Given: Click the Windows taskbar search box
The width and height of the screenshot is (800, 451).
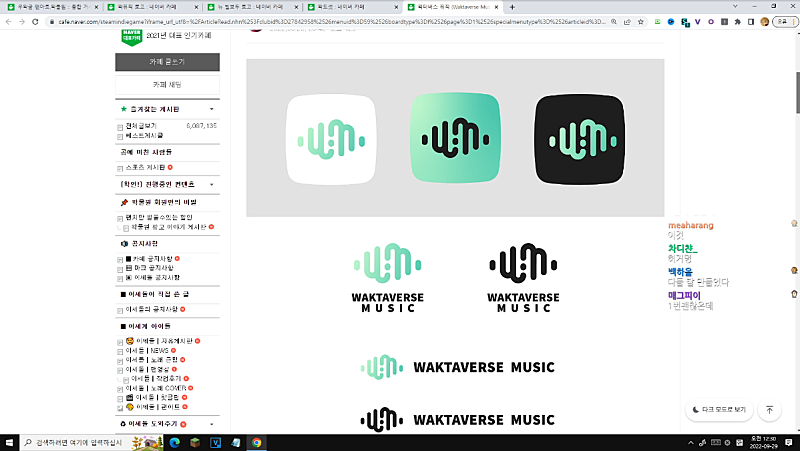Looking at the screenshot, I should [91, 442].
